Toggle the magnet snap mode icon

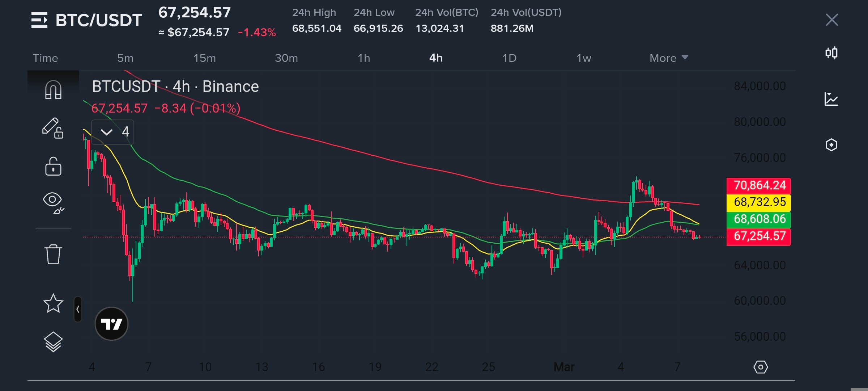(53, 89)
